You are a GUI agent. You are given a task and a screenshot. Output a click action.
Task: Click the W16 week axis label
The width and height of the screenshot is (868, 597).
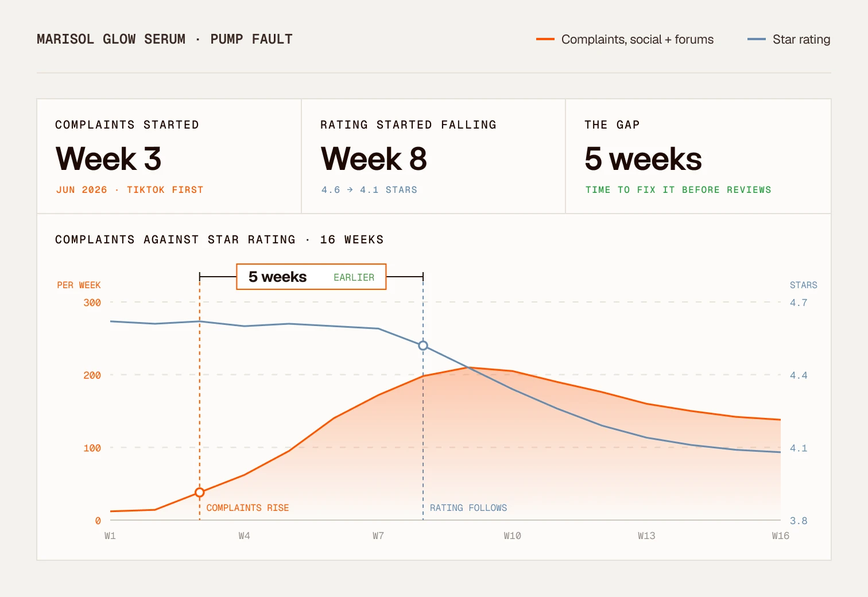tap(781, 536)
